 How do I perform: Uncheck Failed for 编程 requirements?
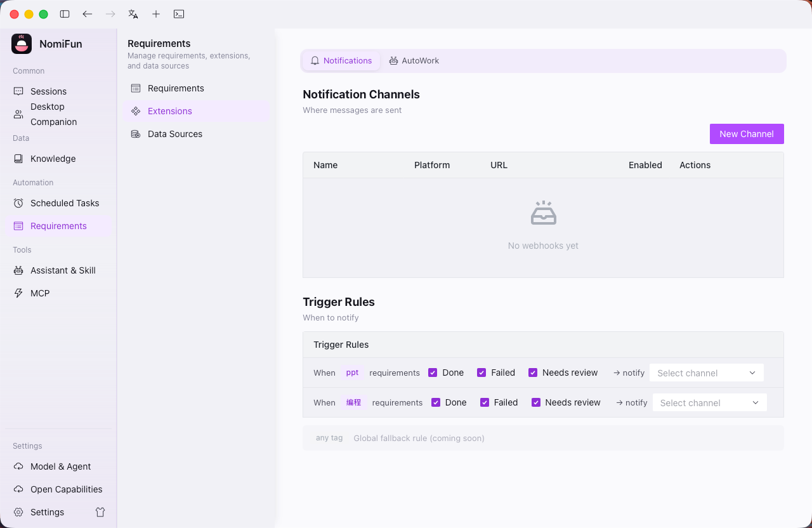485,402
